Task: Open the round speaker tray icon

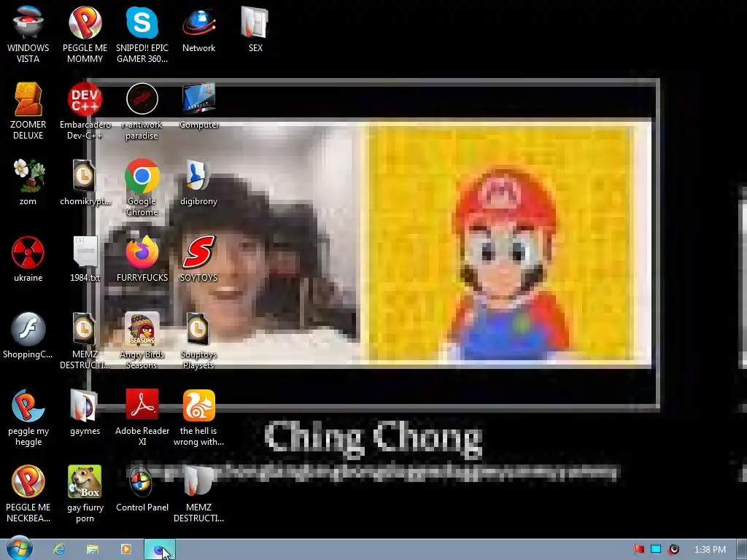Action: 673,549
